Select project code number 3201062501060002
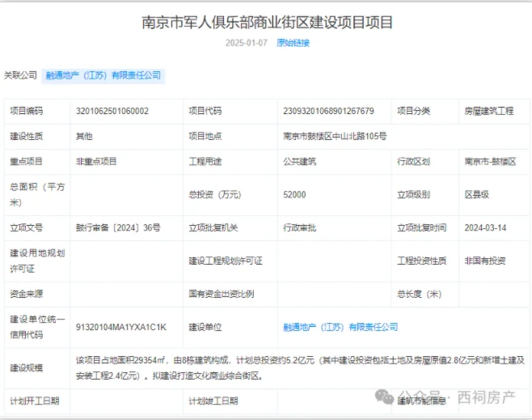Screen dimensions: 532x420 [112, 111]
